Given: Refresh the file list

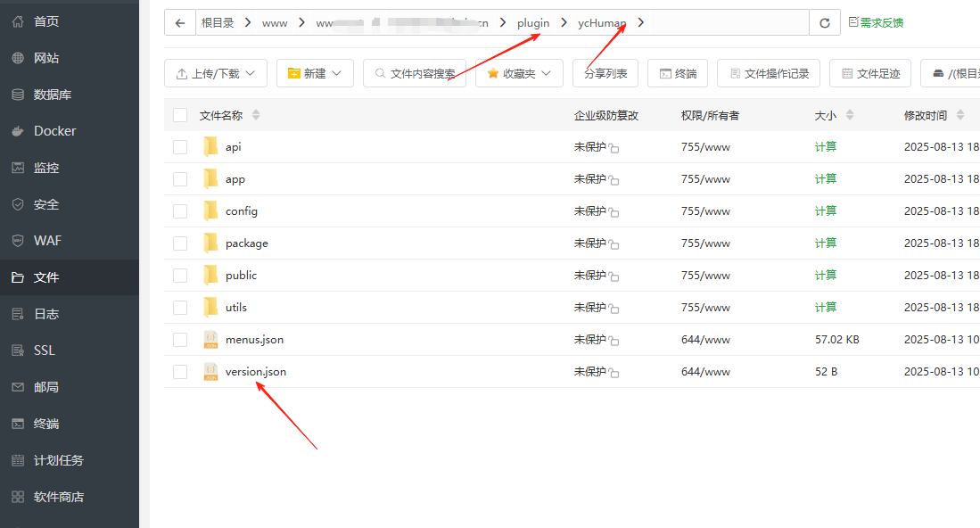Looking at the screenshot, I should pyautogui.click(x=824, y=23).
